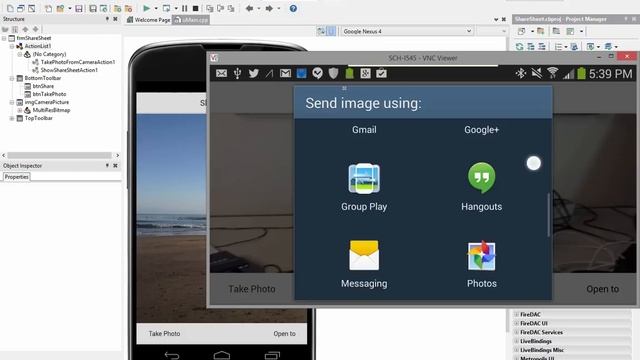Collapse the BottomToolbar tree node

click(12, 78)
